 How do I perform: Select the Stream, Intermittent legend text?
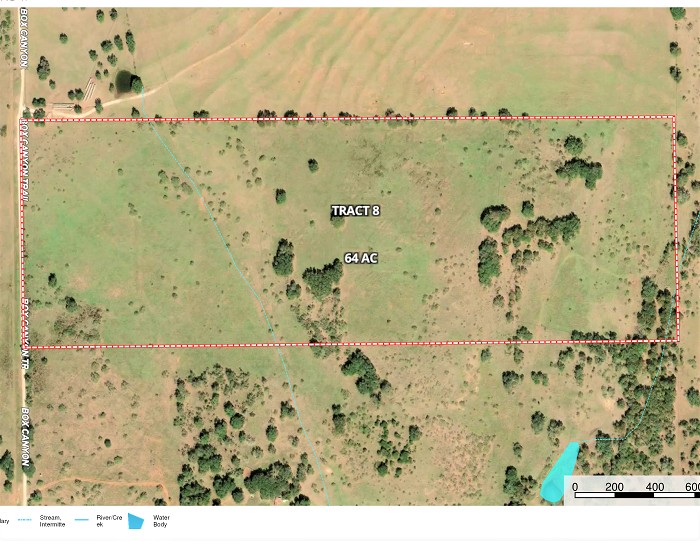click(52, 521)
